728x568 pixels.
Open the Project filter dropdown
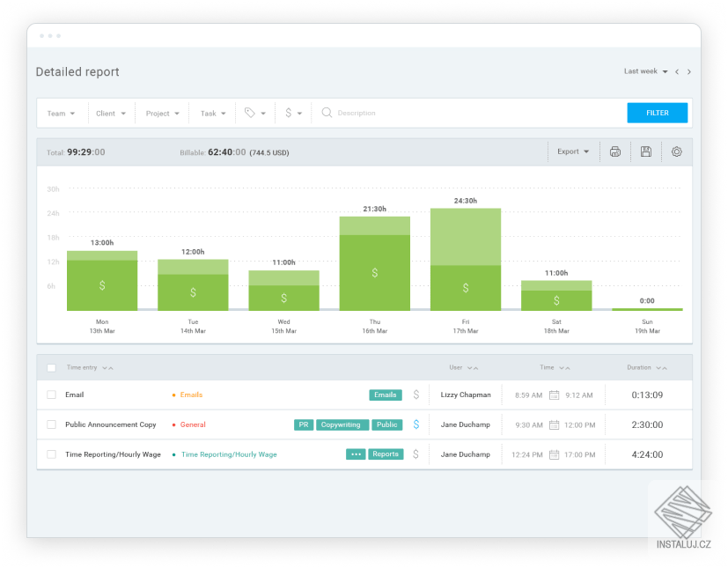tap(162, 113)
